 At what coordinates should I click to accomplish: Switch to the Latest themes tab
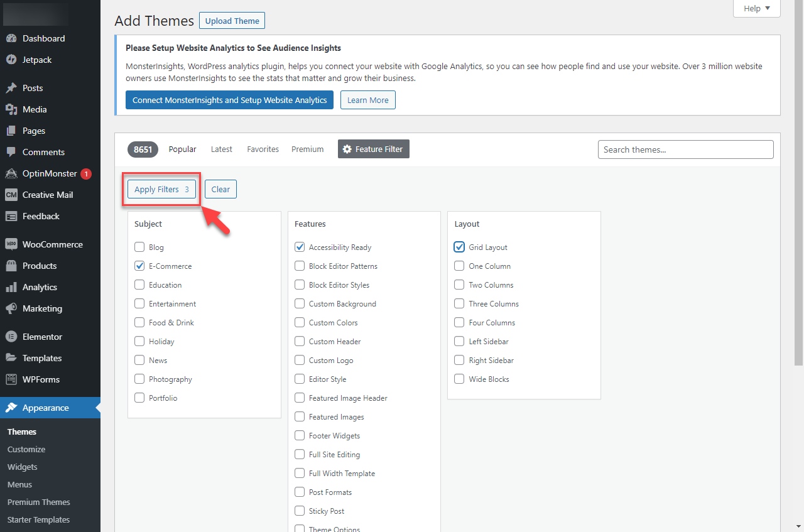click(221, 149)
